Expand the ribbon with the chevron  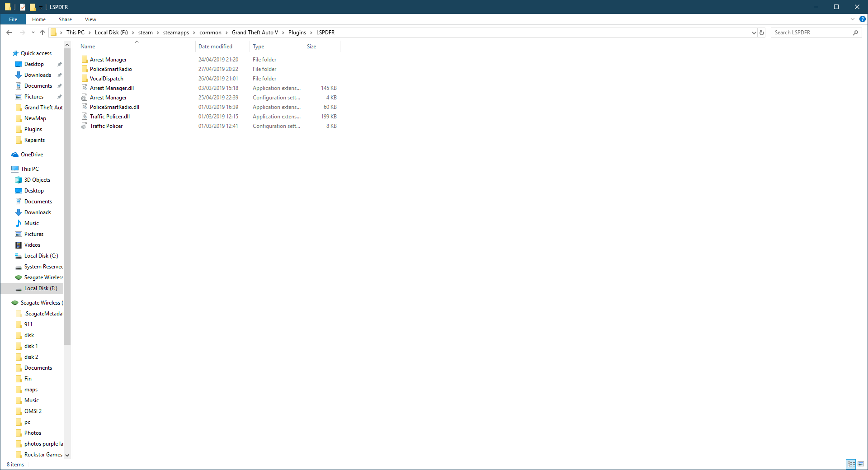[853, 19]
